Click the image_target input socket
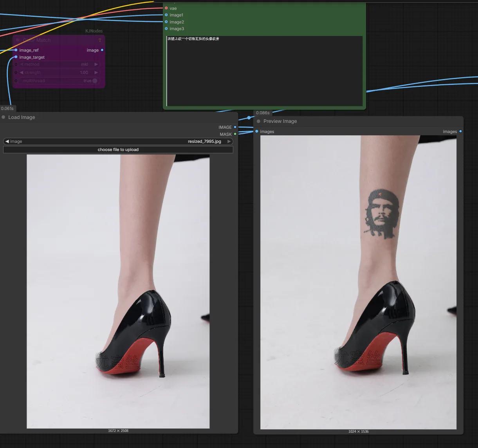 tap(16, 57)
